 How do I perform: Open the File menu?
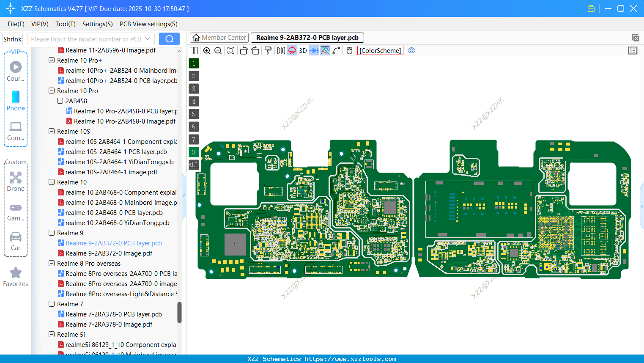click(x=16, y=24)
